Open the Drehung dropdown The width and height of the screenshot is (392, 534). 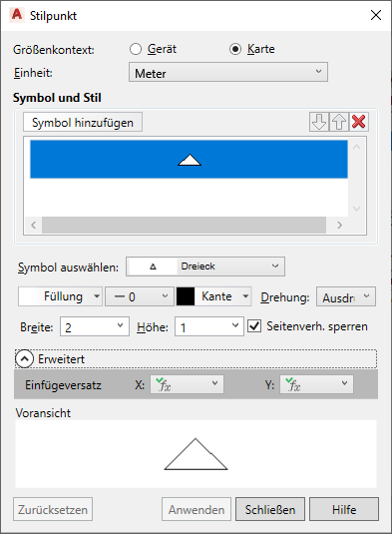346,296
